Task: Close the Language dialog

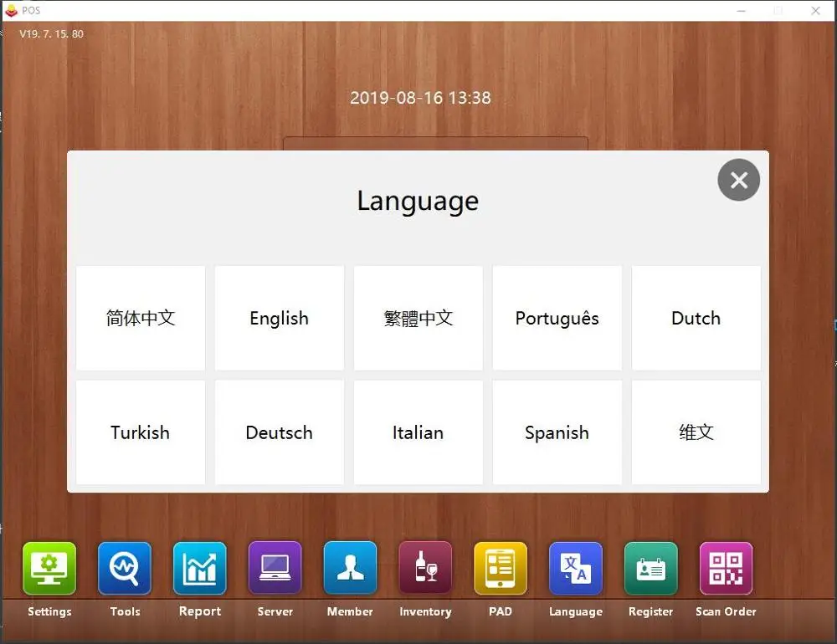Action: 739,180
